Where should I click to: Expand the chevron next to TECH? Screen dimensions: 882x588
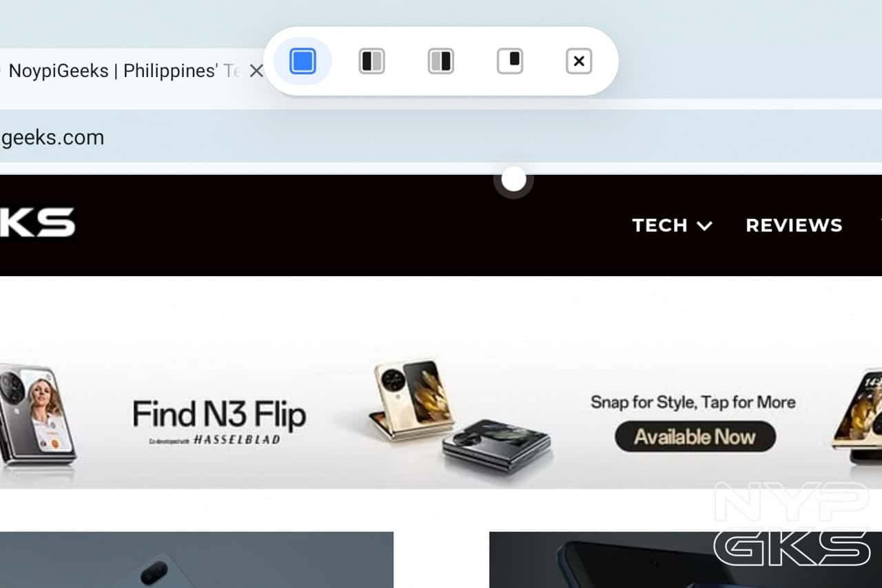click(x=704, y=226)
